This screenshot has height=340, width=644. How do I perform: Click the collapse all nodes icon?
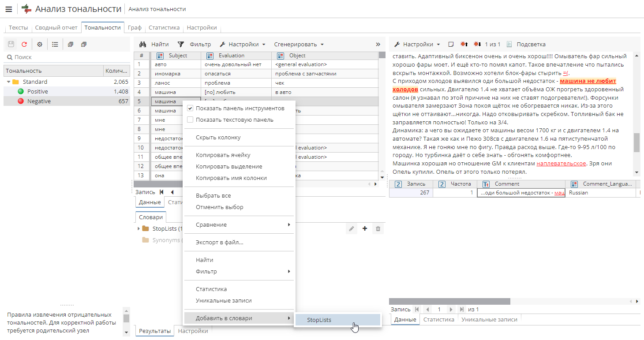coord(84,44)
